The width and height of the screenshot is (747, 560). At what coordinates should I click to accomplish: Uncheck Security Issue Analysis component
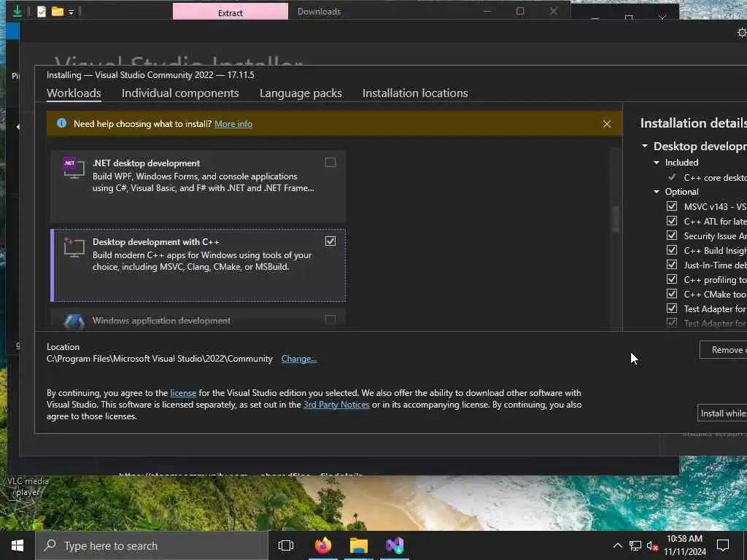click(672, 236)
